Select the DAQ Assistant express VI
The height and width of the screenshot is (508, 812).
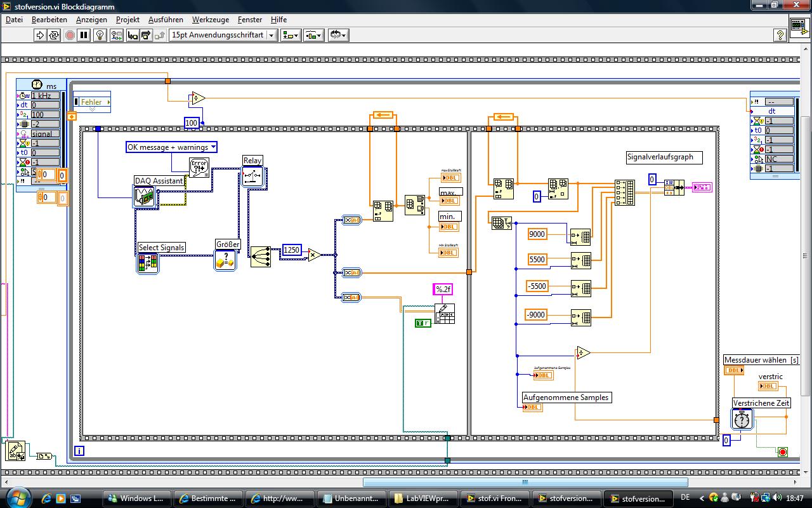(145, 196)
